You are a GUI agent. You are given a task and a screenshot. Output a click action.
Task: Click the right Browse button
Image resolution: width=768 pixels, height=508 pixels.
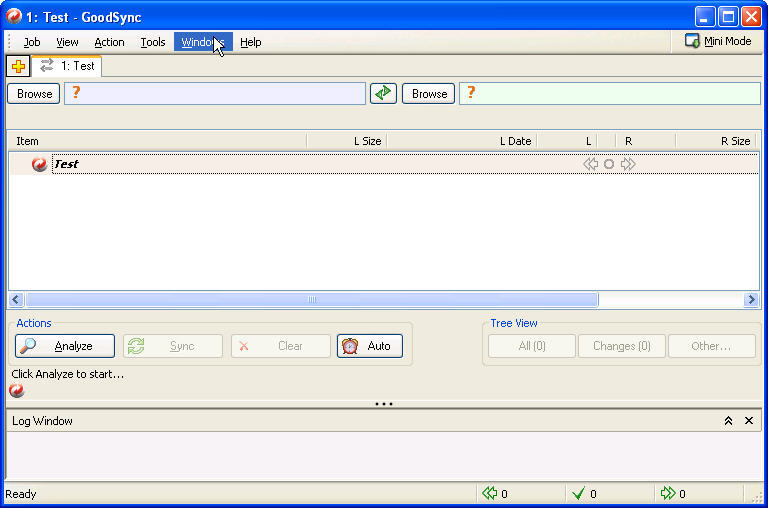point(429,94)
